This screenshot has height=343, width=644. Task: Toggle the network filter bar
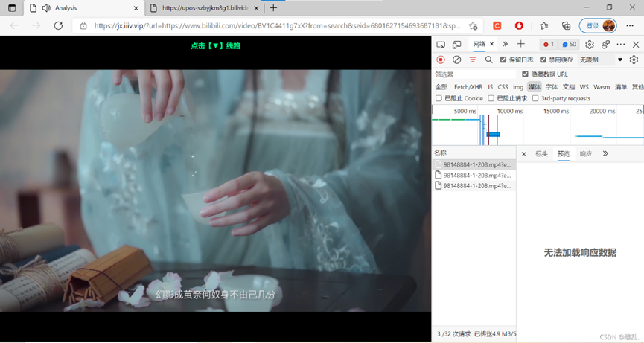473,60
